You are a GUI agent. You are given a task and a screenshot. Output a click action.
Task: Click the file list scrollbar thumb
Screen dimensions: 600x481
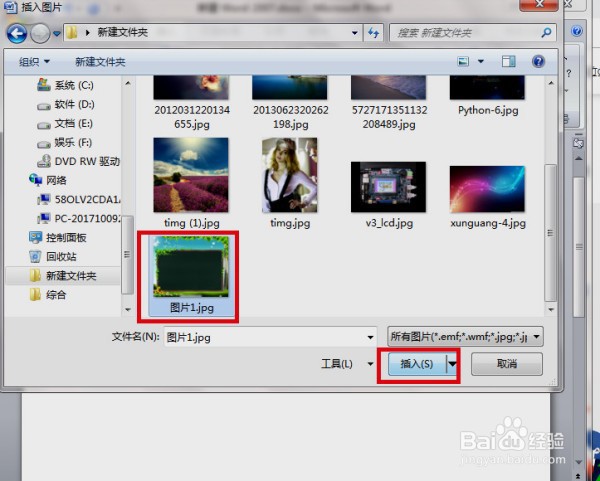pos(551,233)
